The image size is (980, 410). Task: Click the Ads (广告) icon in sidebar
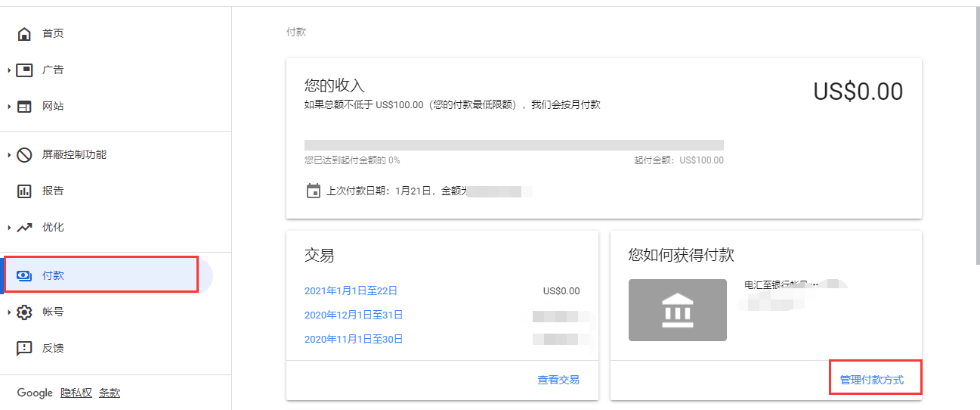[x=24, y=70]
